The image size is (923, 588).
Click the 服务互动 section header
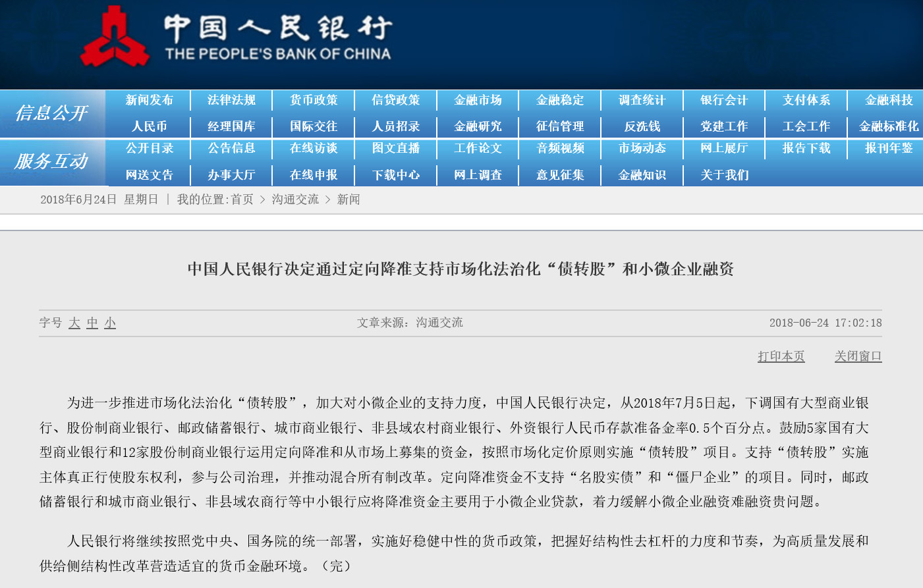tap(52, 162)
